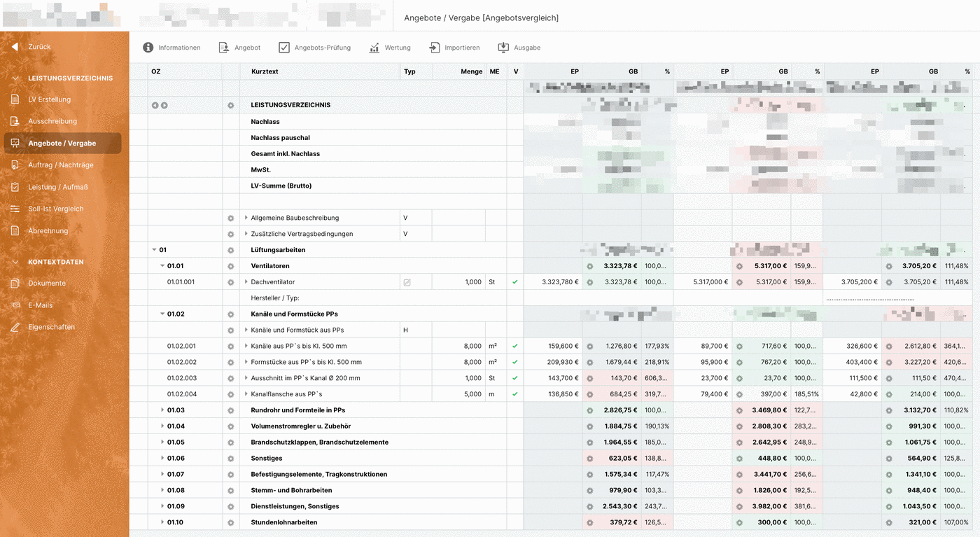Select LV-Summe (Brutto) row
Image resolution: width=980 pixels, height=537 pixels.
281,186
